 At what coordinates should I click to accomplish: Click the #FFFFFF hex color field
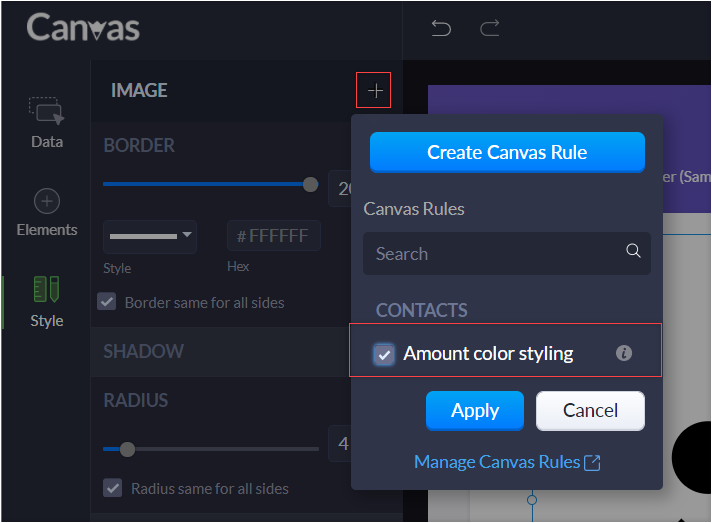(x=274, y=236)
